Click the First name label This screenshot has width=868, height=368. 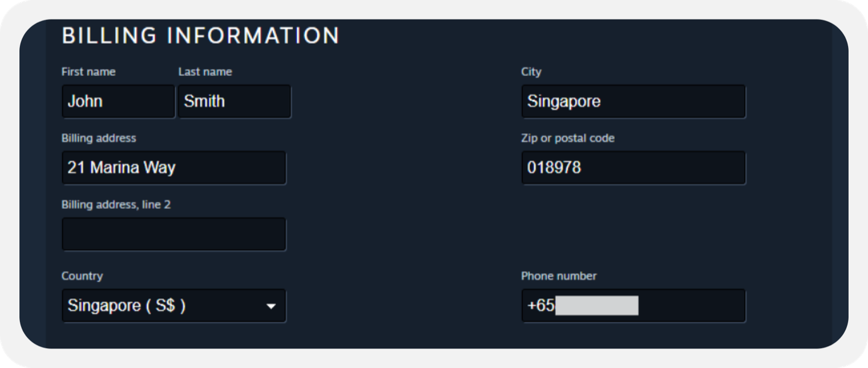89,72
